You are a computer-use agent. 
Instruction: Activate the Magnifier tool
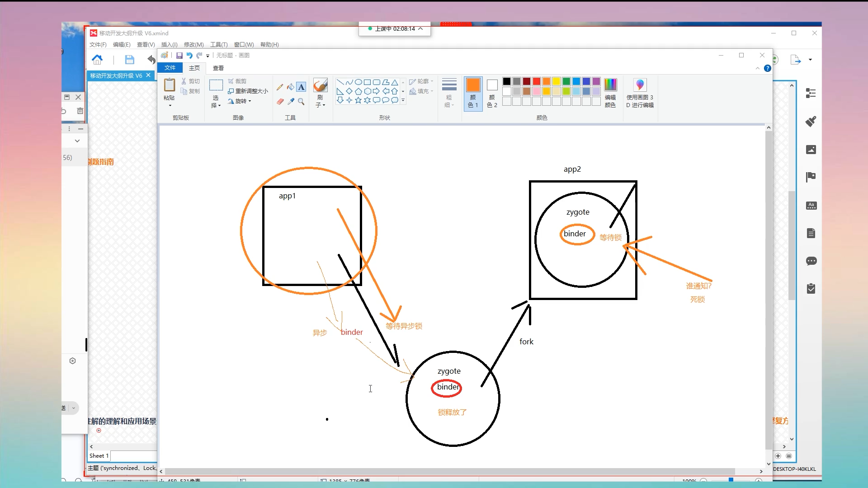pos(301,102)
